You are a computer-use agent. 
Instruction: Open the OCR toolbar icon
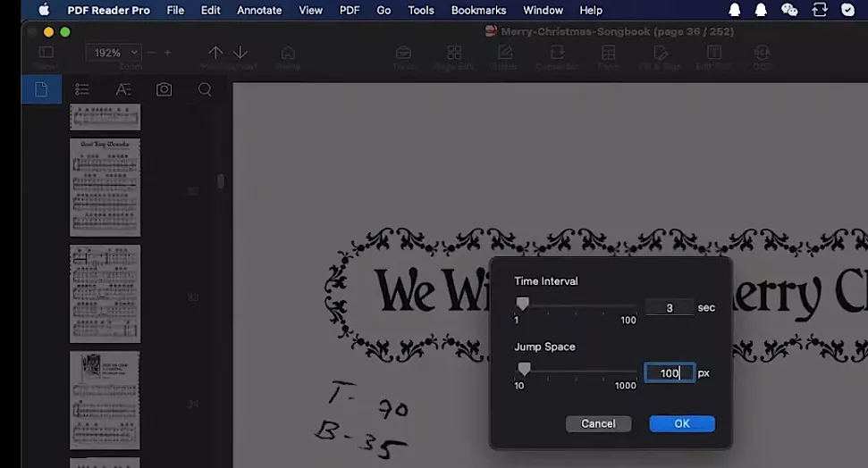pos(763,53)
